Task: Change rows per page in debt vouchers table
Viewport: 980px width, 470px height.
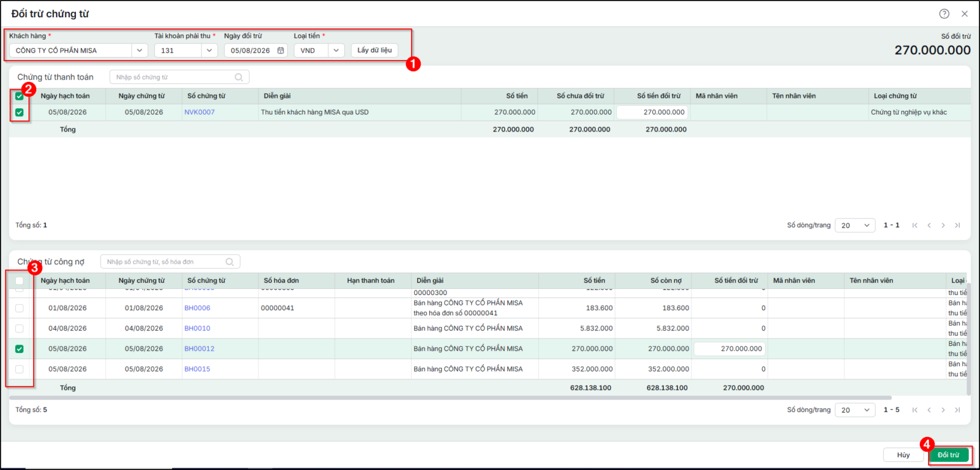Action: [855, 410]
